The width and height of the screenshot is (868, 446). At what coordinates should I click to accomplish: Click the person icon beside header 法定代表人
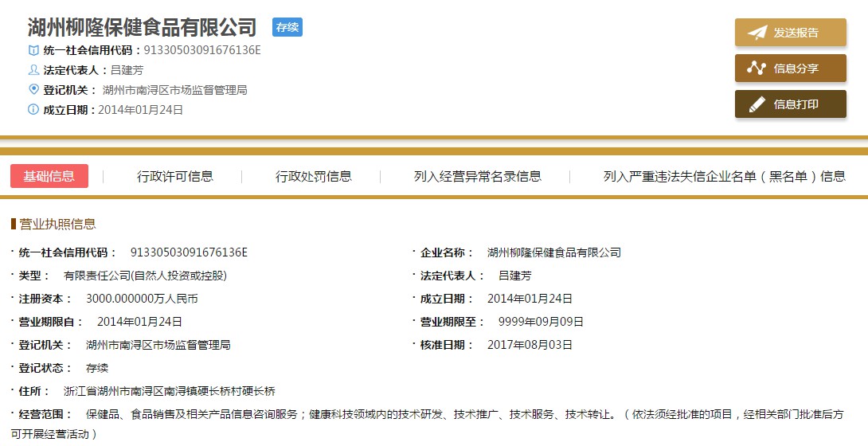coord(33,70)
